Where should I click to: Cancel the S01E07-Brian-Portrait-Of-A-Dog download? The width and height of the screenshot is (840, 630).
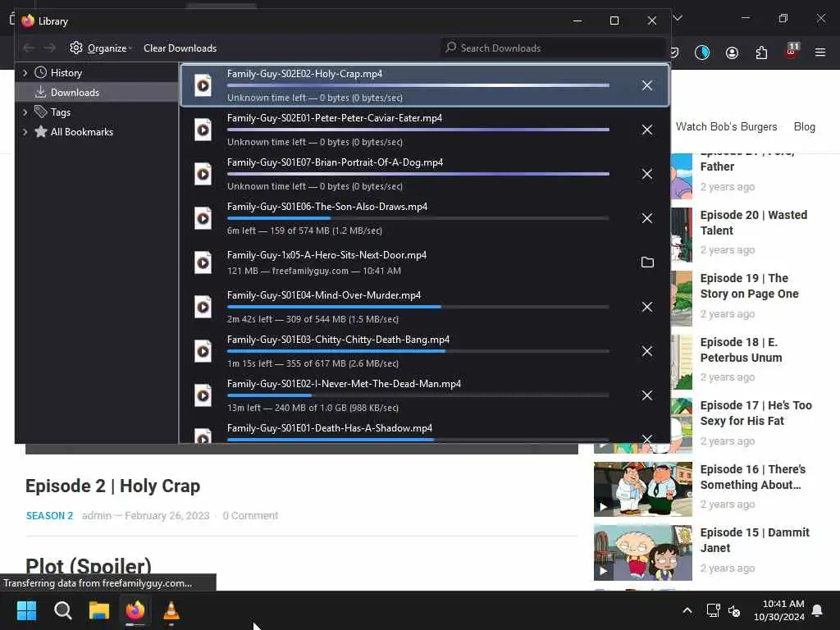point(647,174)
